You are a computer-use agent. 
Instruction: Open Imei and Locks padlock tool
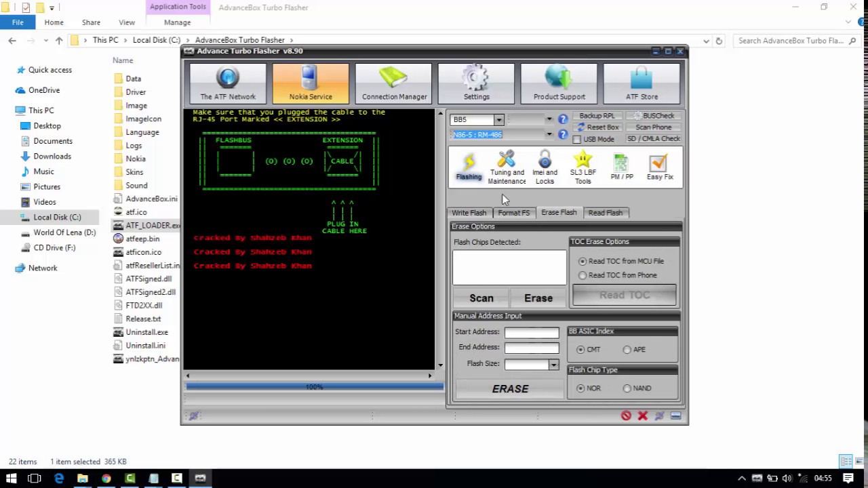tap(545, 167)
